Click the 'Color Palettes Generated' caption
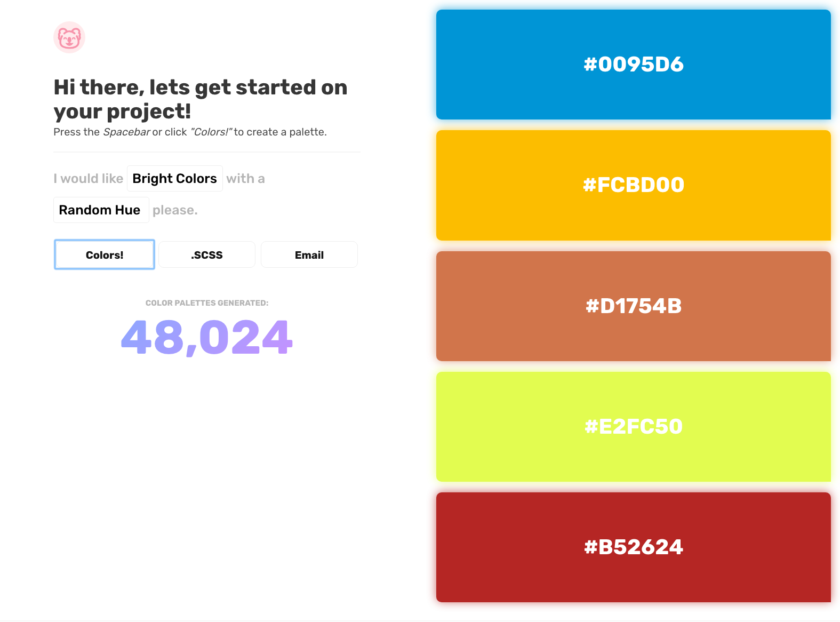Viewport: 840px width, 622px height. pos(207,303)
